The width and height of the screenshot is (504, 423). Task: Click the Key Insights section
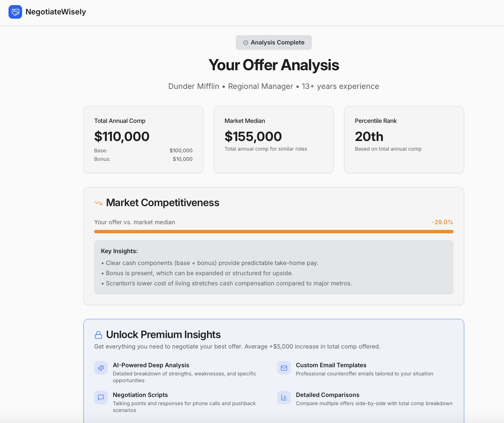[274, 267]
